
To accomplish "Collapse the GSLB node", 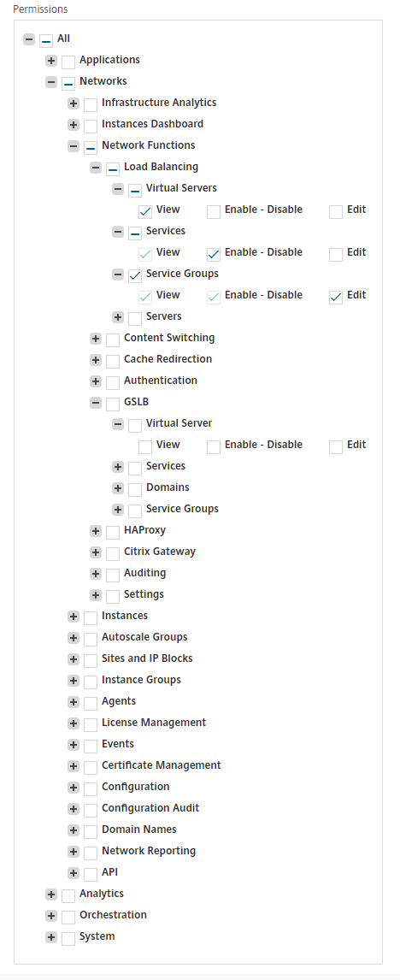I will (96, 403).
